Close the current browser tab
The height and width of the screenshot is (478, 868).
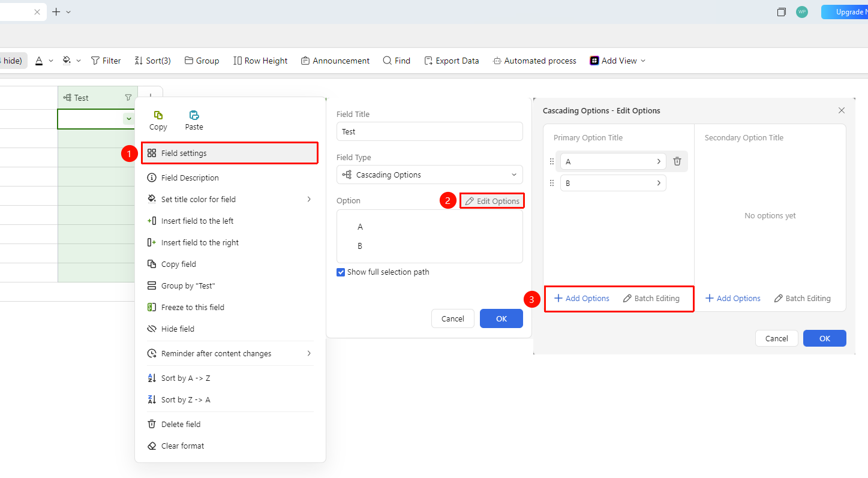[x=37, y=12]
